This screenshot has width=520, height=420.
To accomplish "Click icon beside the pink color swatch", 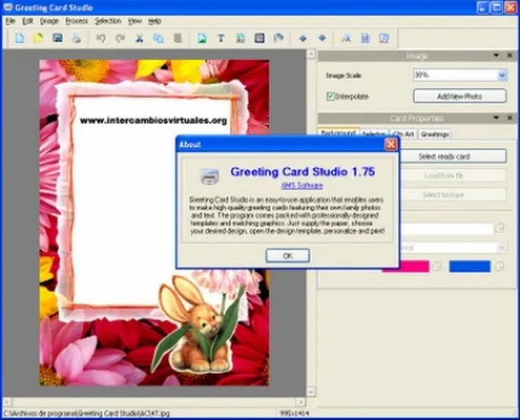I will pyautogui.click(x=437, y=266).
